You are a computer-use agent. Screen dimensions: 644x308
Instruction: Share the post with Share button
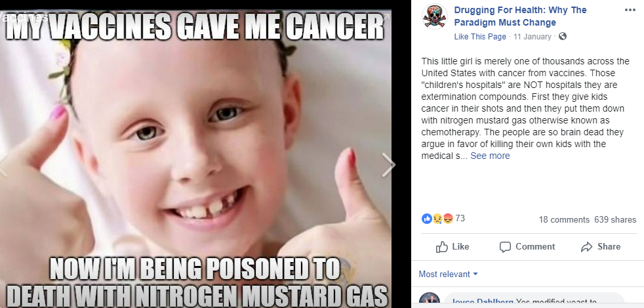(x=601, y=247)
